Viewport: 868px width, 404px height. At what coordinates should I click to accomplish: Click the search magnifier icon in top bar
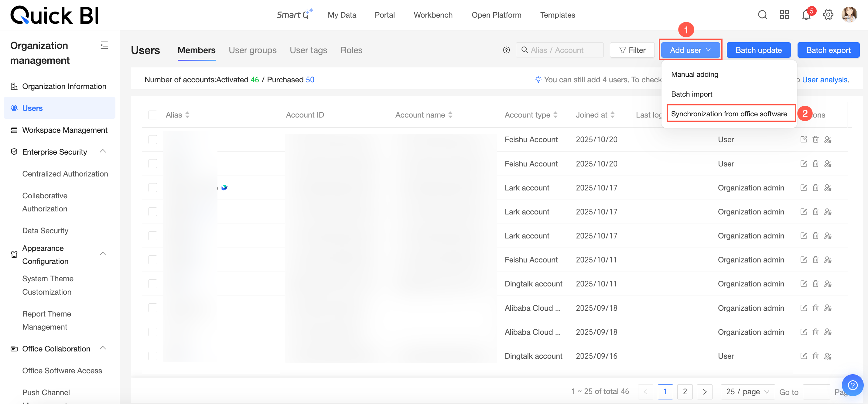coord(763,15)
